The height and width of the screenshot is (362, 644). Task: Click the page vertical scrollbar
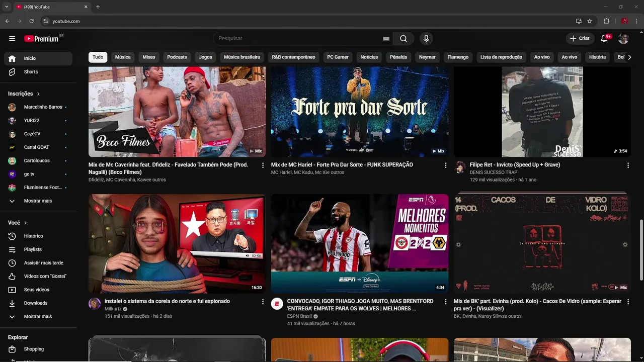tap(641, 250)
